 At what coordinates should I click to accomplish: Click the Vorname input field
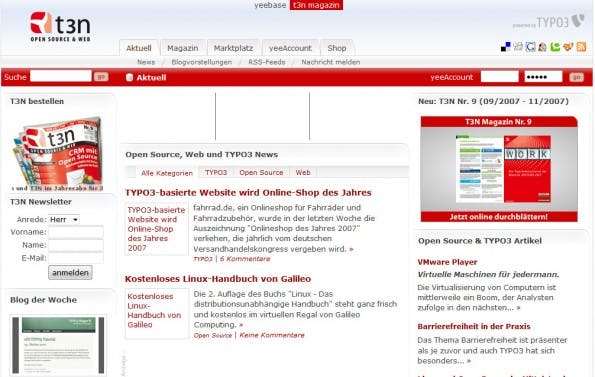click(x=76, y=232)
